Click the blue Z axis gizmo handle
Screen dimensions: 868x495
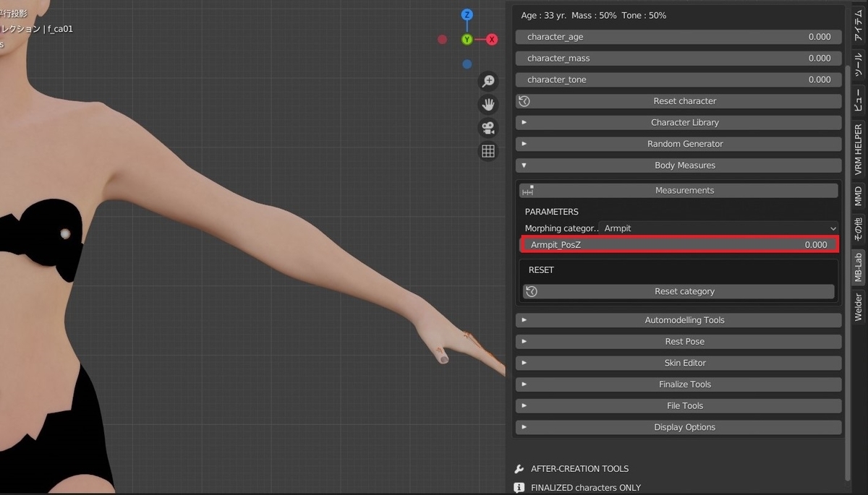coord(467,15)
